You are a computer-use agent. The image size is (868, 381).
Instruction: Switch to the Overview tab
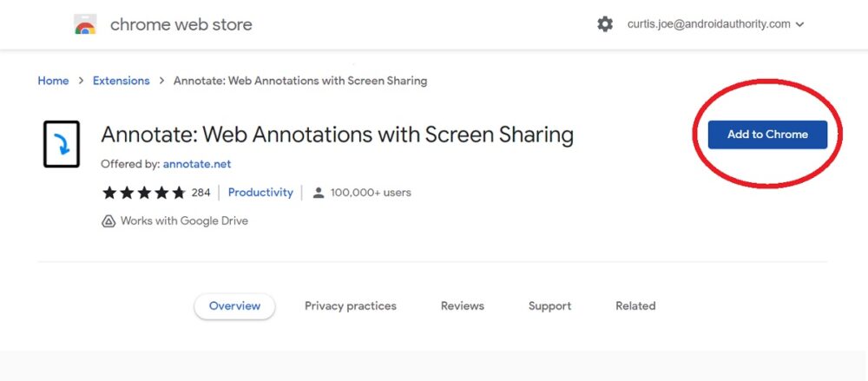[x=234, y=305]
